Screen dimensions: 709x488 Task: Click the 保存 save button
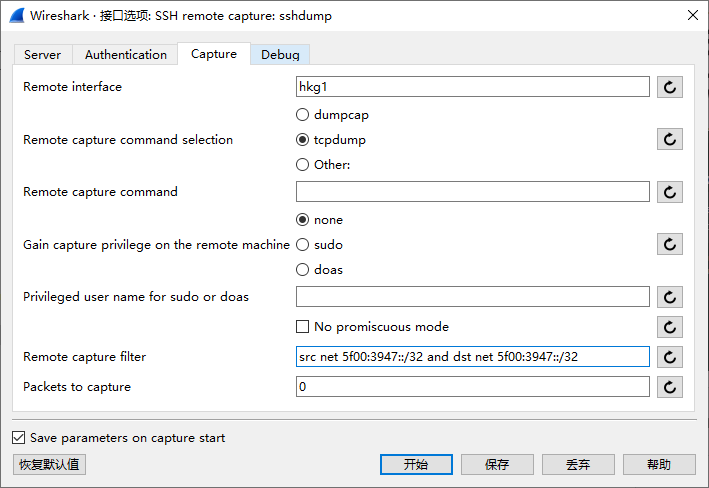pos(497,464)
